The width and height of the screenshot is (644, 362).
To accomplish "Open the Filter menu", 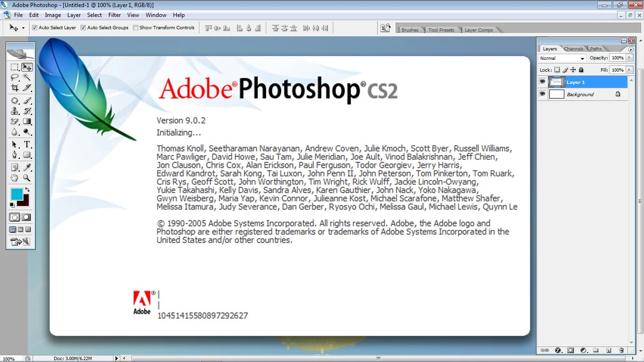I will click(x=115, y=15).
